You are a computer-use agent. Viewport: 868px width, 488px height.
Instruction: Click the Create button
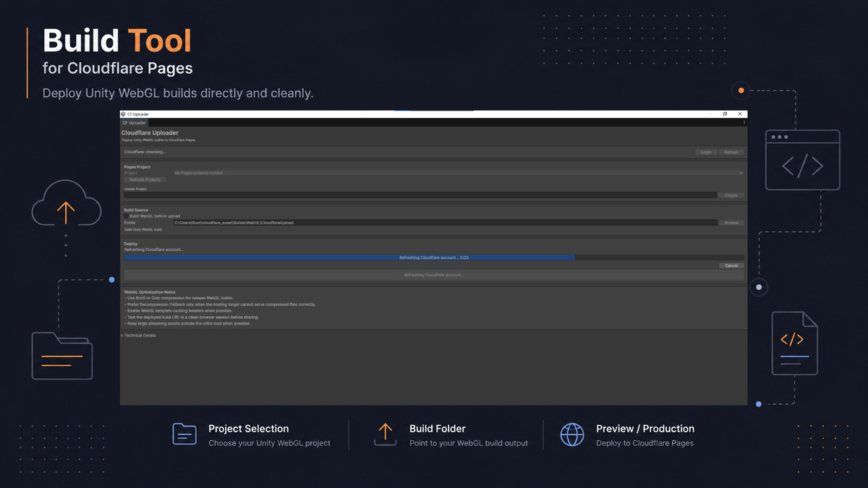tap(731, 195)
